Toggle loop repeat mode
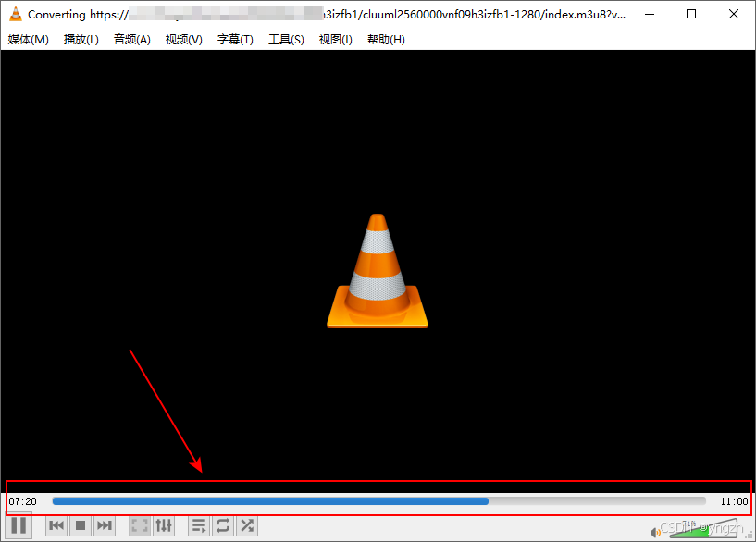This screenshot has height=542, width=756. [223, 525]
